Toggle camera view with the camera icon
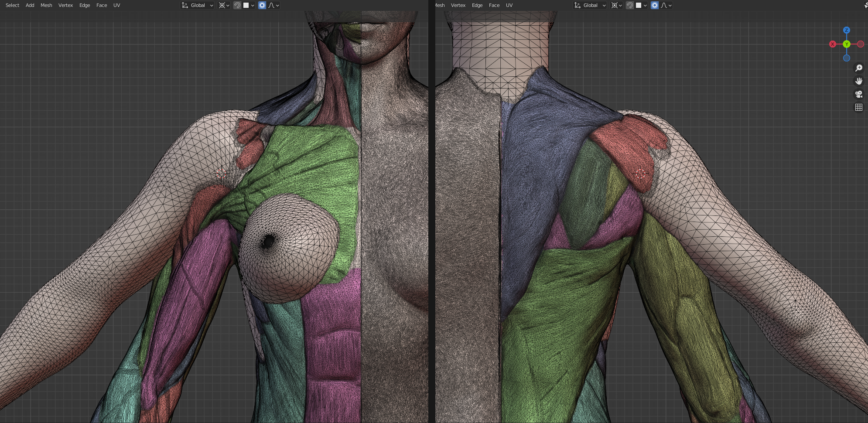The width and height of the screenshot is (868, 423). click(x=859, y=94)
